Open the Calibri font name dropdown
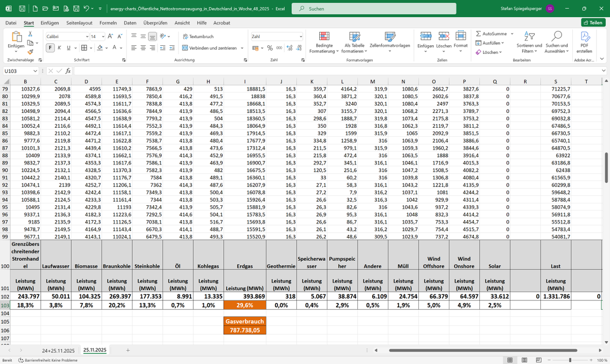 tap(86, 37)
